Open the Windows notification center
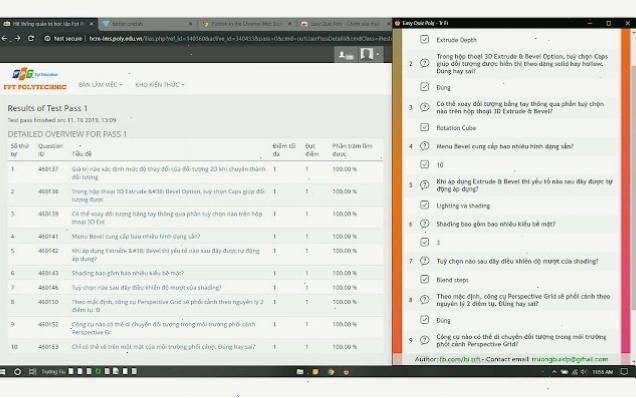The width and height of the screenshot is (636, 398). pos(624,372)
